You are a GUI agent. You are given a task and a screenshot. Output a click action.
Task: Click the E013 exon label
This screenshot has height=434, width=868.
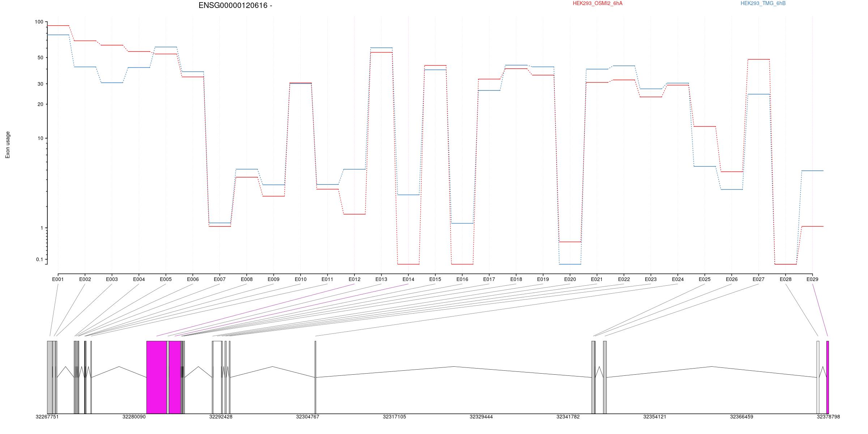click(381, 279)
